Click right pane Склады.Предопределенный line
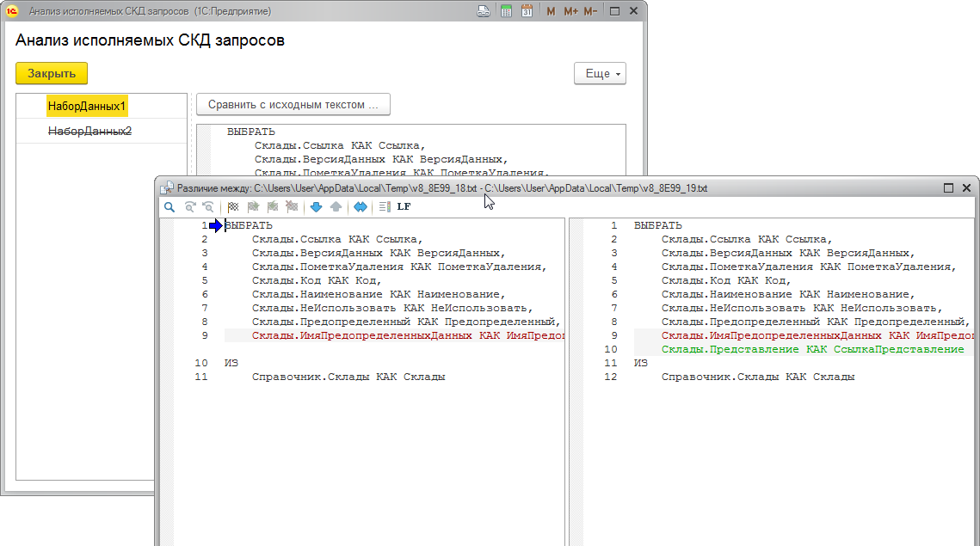The width and height of the screenshot is (980, 546). [x=815, y=322]
